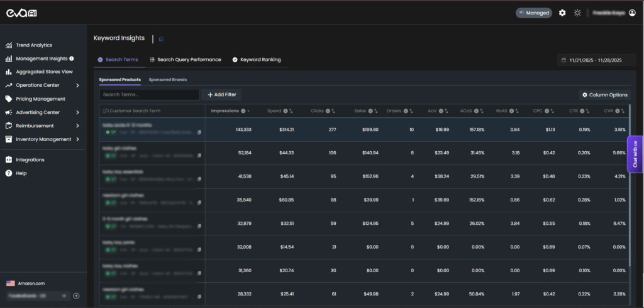This screenshot has width=644, height=308.
Task: Click the Add Filter button
Action: tap(221, 94)
